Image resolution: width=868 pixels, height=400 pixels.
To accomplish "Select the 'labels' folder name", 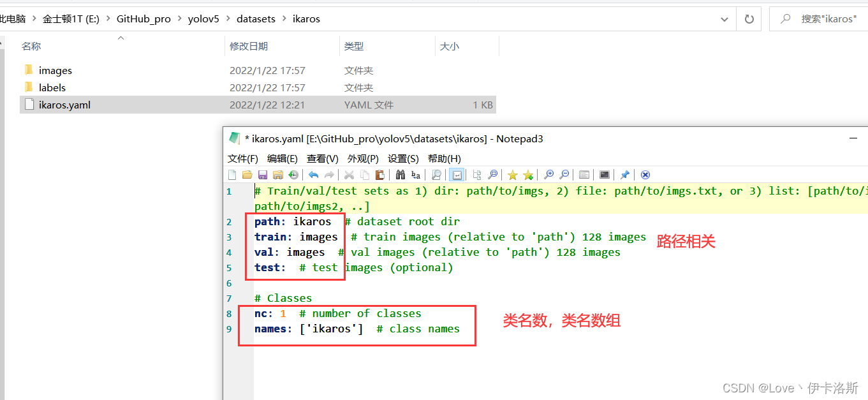I will click(52, 87).
